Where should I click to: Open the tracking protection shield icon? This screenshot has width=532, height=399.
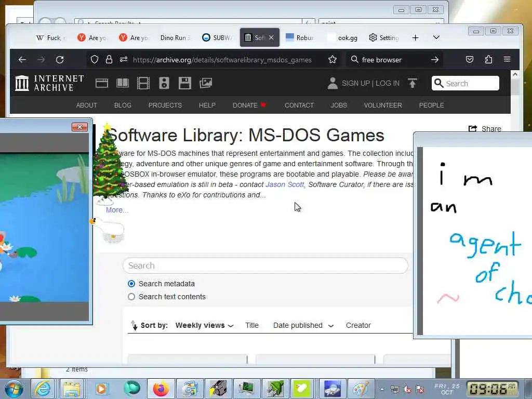pos(95,60)
